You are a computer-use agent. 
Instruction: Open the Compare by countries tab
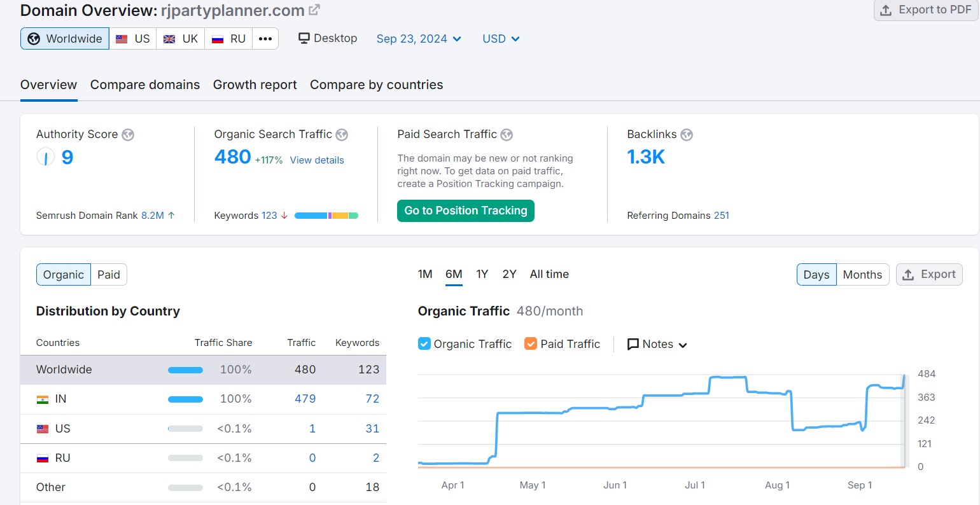376,85
